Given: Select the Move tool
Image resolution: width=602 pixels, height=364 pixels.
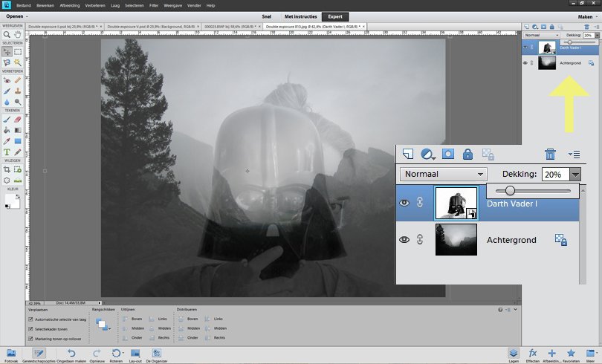Looking at the screenshot, I should pos(7,52).
